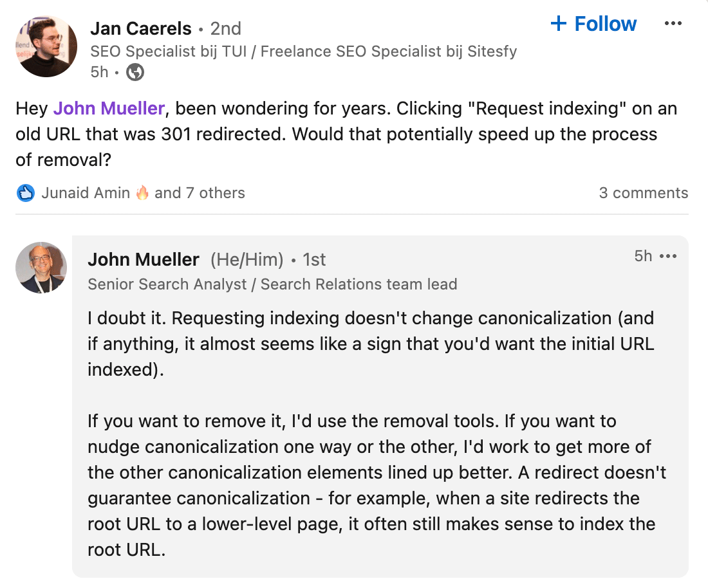Open the Junaid Amin and 7 others reactions list
708x588 pixels.
pyautogui.click(x=143, y=193)
